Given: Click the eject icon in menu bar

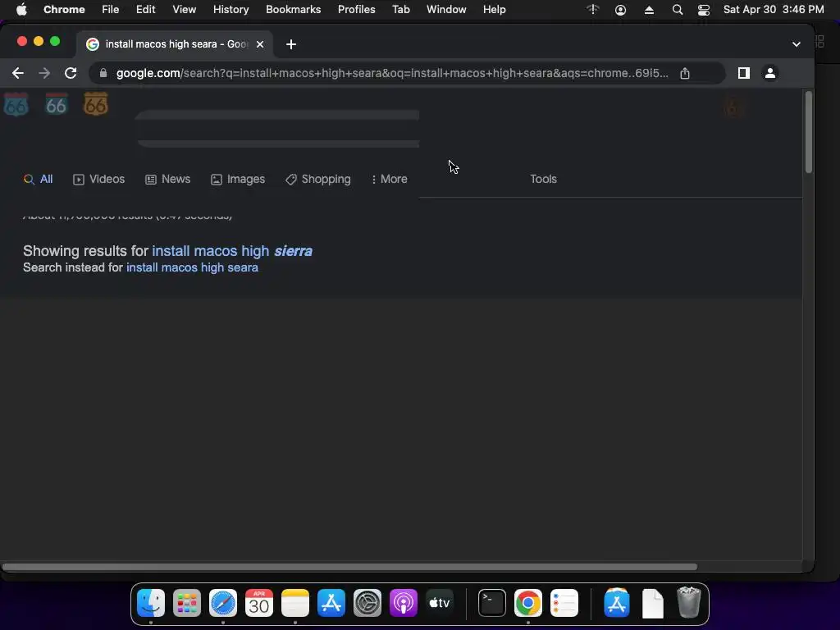Looking at the screenshot, I should point(649,10).
